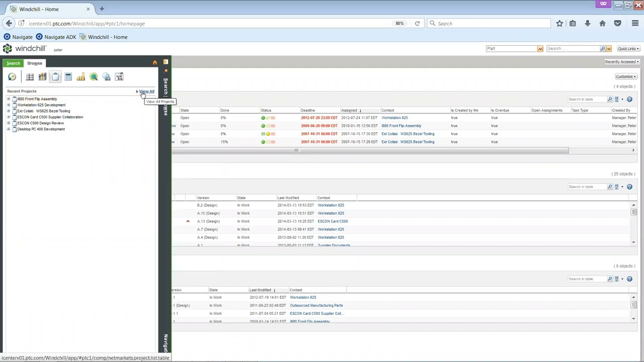This screenshot has width=644, height=362.
Task: Click the Windchill logo
Action: pyautogui.click(x=24, y=48)
